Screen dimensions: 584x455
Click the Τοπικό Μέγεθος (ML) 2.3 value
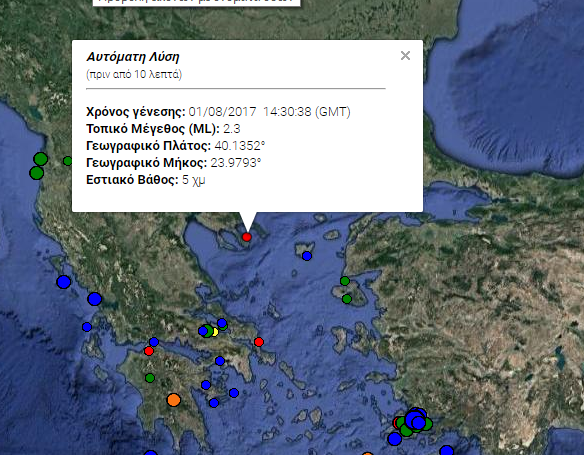point(232,129)
